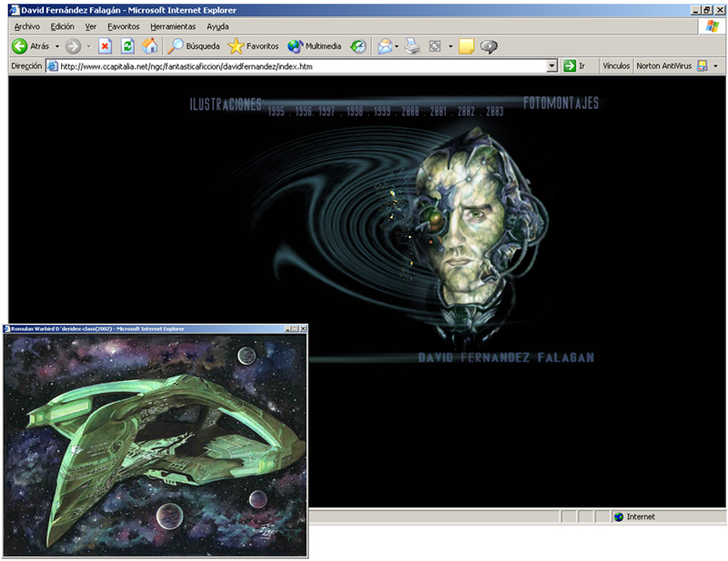Image resolution: width=728 pixels, height=561 pixels.
Task: Select the 2003 year link
Action: coord(494,111)
